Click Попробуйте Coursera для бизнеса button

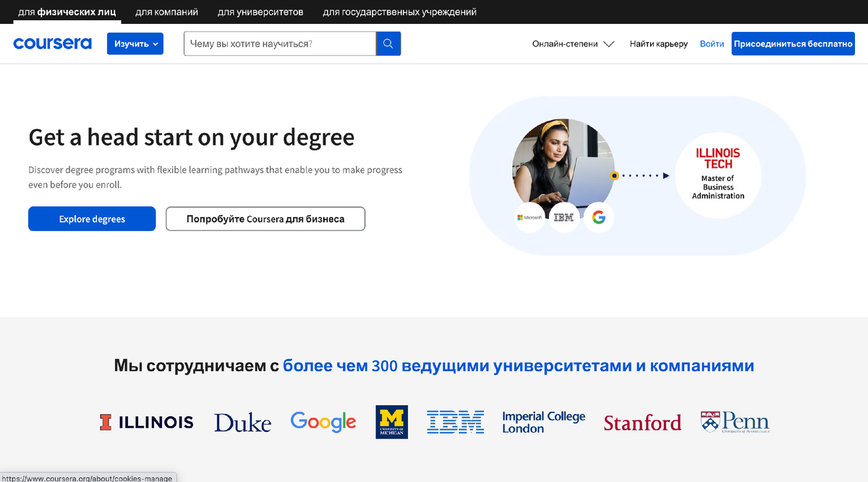265,219
